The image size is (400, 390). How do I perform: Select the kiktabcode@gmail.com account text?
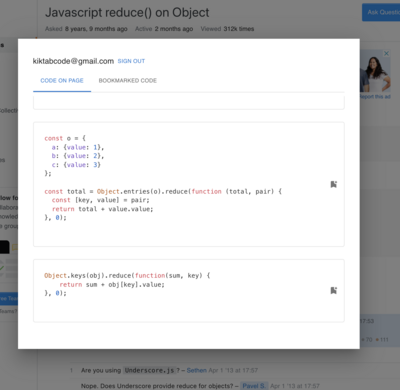pyautogui.click(x=73, y=61)
